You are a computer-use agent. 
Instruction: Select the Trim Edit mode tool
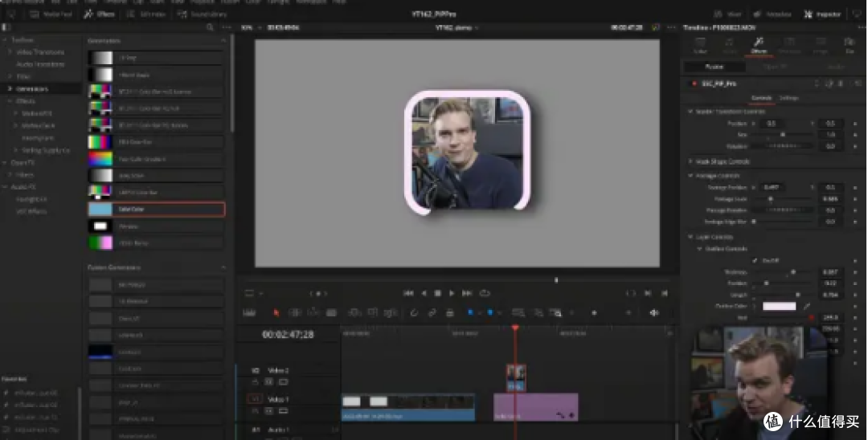click(294, 313)
